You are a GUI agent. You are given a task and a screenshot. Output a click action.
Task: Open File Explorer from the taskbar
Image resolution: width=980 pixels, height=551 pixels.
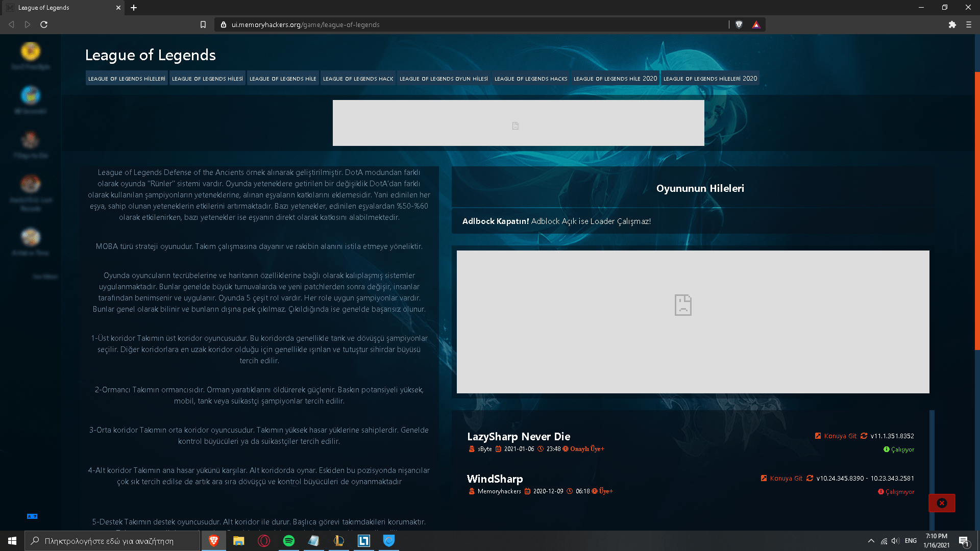[239, 541]
